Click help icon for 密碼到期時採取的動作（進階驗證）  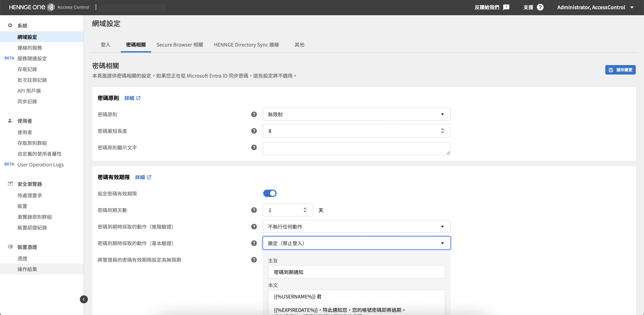[254, 226]
